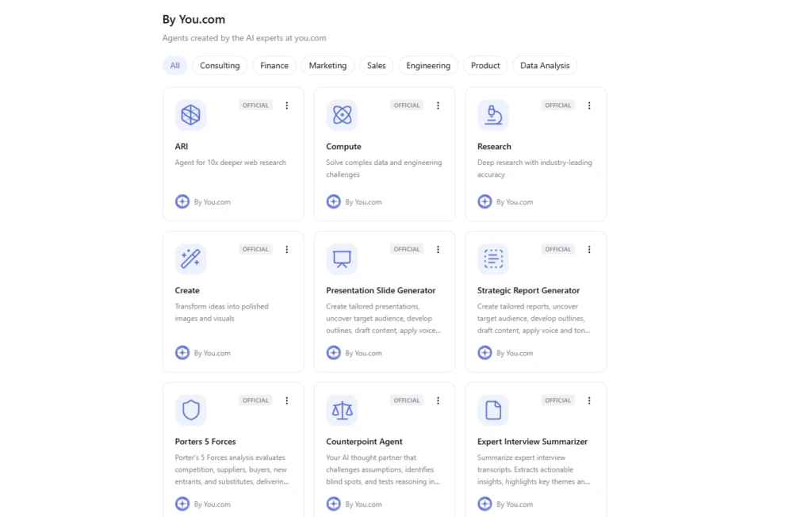Click 'By You.com' text on Porters 5 Forces card
Image resolution: width=812 pixels, height=517 pixels.
[213, 504]
